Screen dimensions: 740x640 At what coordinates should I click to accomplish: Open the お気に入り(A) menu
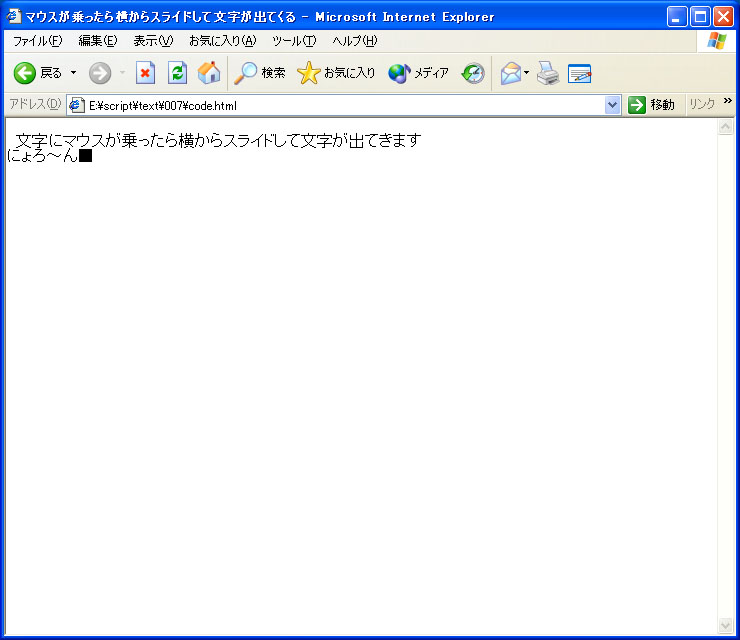(x=222, y=41)
